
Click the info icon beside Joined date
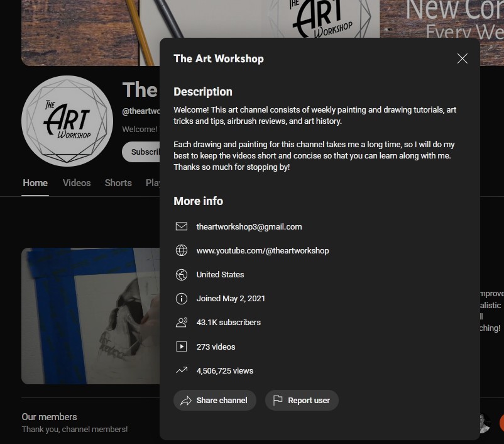coord(182,299)
